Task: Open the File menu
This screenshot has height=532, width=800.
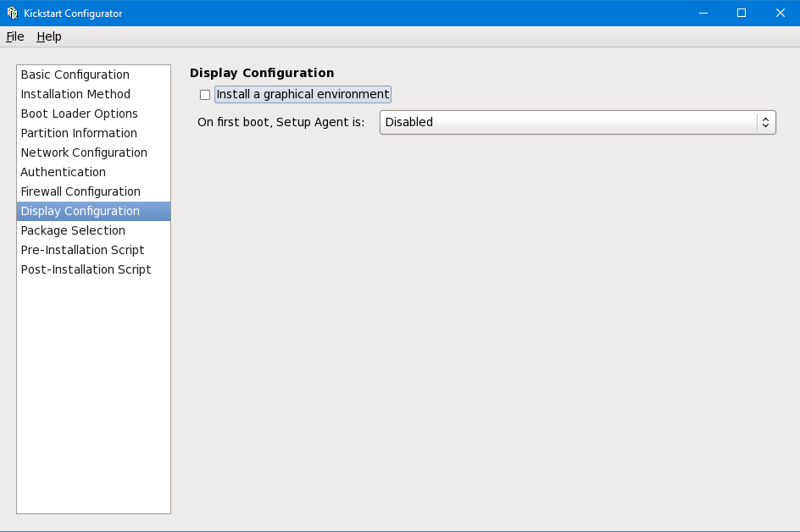Action: point(15,36)
